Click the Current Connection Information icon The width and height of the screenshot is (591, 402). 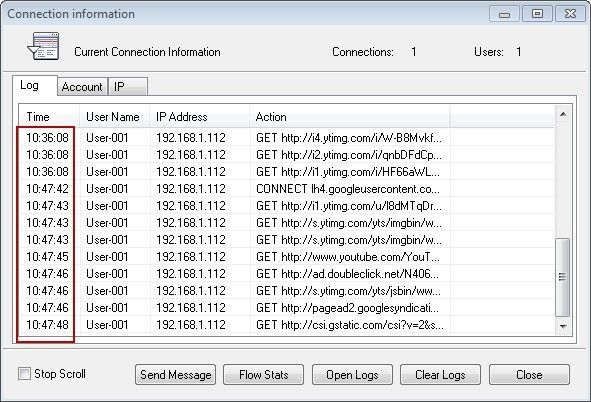pyautogui.click(x=43, y=47)
